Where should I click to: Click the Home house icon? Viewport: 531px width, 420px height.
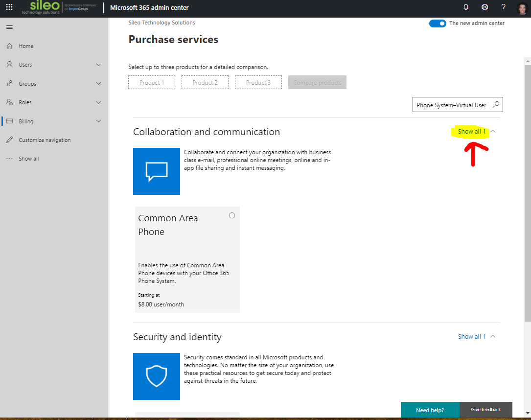(x=9, y=46)
